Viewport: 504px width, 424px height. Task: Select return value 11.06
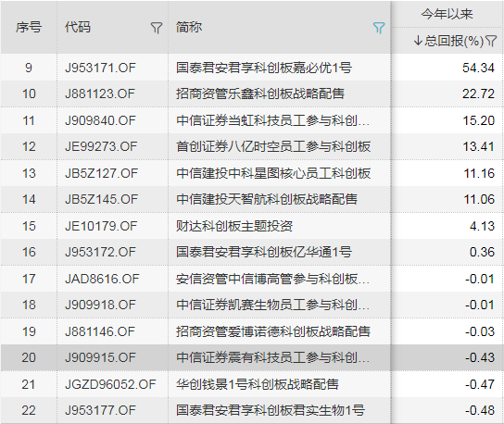[x=479, y=199]
